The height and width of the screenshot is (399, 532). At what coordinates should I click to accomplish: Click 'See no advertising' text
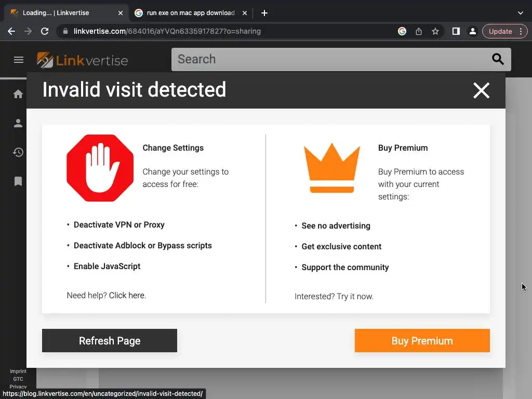point(336,226)
